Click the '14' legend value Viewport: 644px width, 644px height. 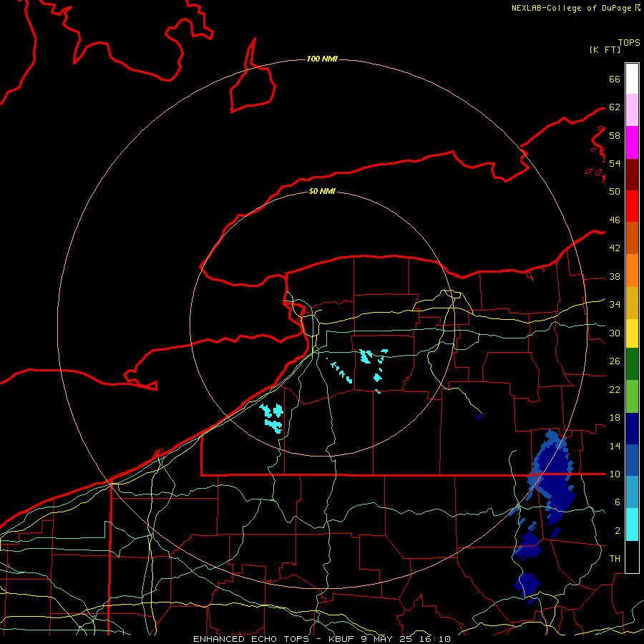(615, 446)
